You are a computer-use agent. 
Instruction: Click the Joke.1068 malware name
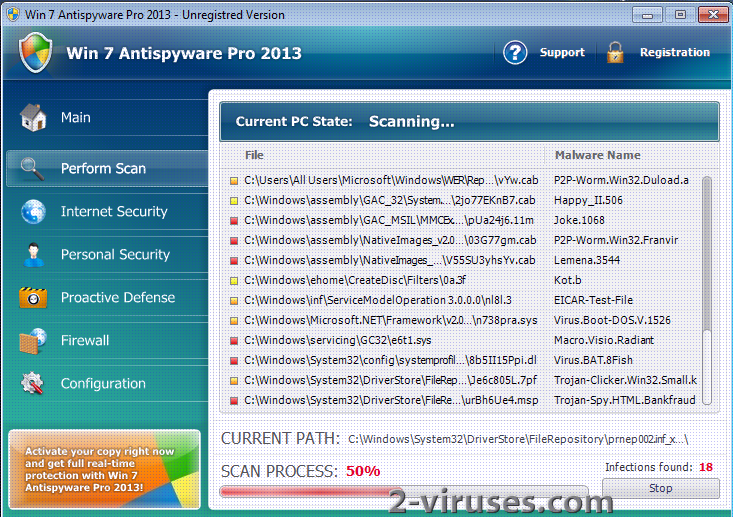click(579, 220)
